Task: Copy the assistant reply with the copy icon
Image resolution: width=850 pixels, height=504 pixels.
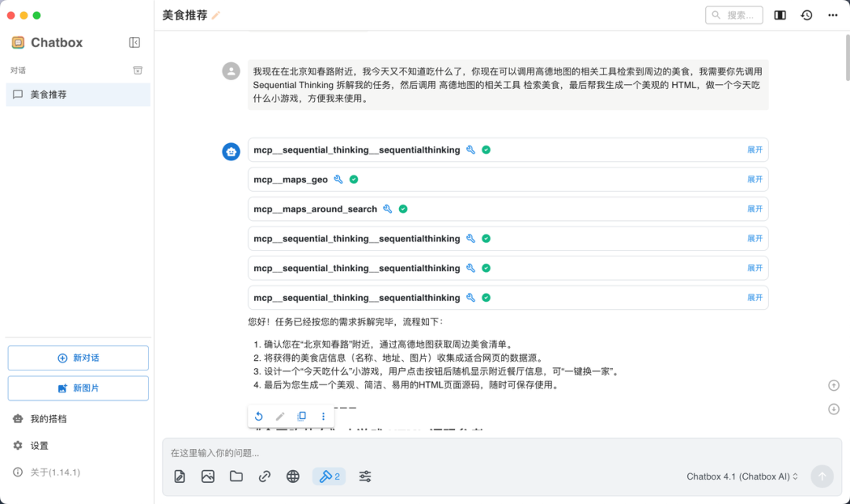Action: click(301, 416)
